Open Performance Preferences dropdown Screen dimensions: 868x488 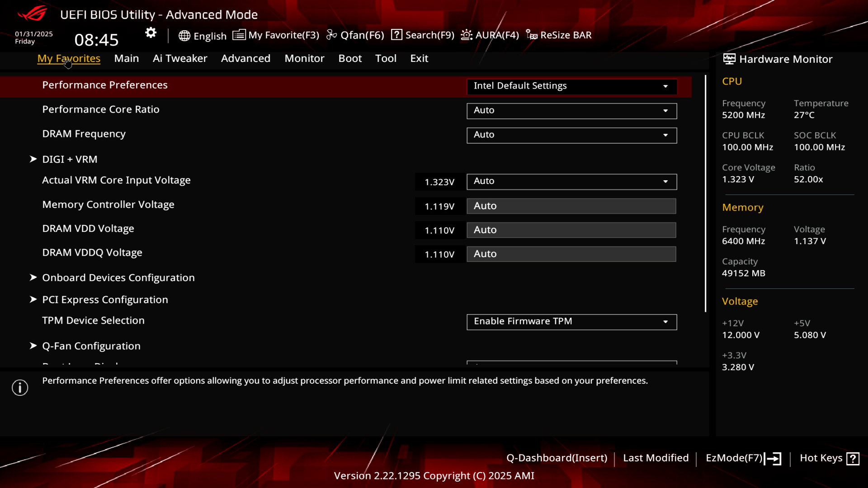571,86
